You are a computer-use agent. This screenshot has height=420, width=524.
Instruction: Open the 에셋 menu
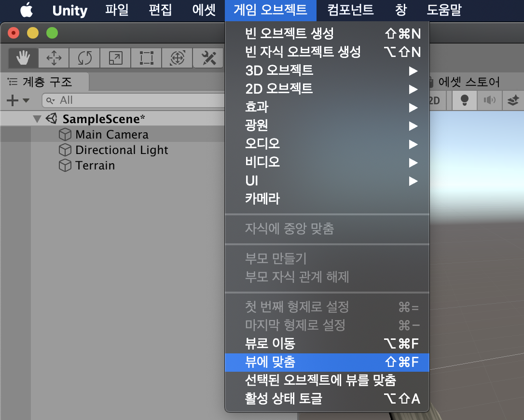tap(204, 10)
